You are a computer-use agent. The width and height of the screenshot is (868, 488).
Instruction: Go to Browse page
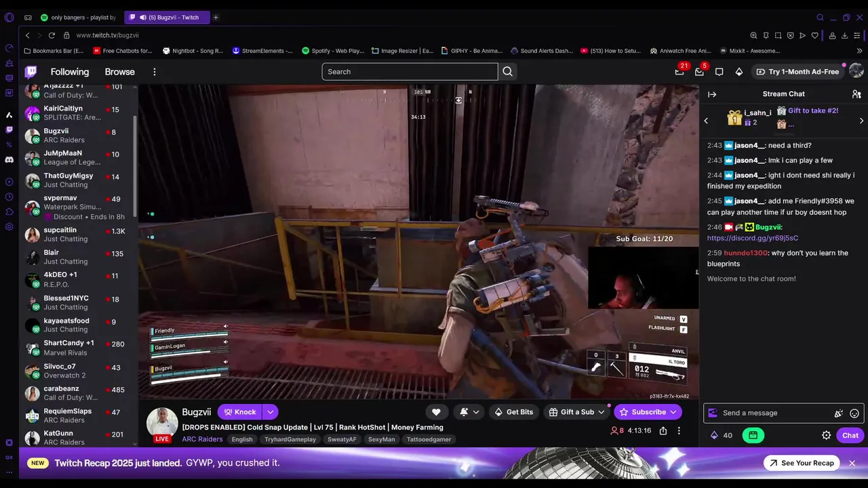119,72
